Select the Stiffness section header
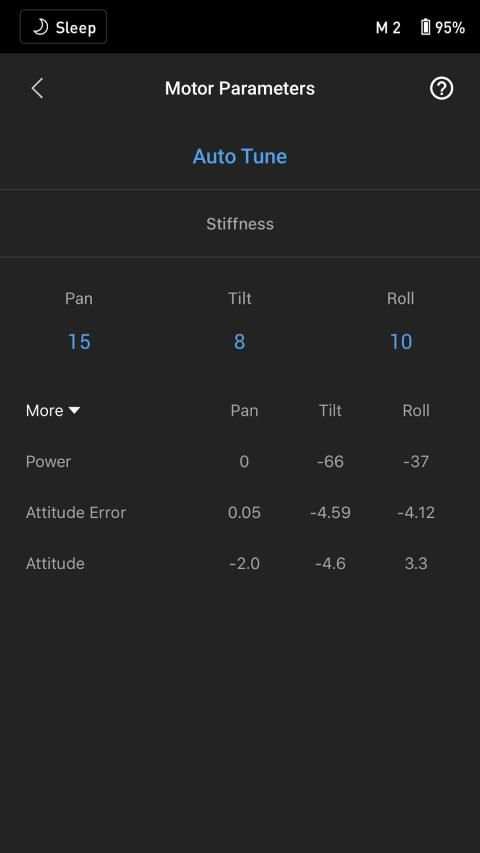This screenshot has height=853, width=480. (x=239, y=224)
